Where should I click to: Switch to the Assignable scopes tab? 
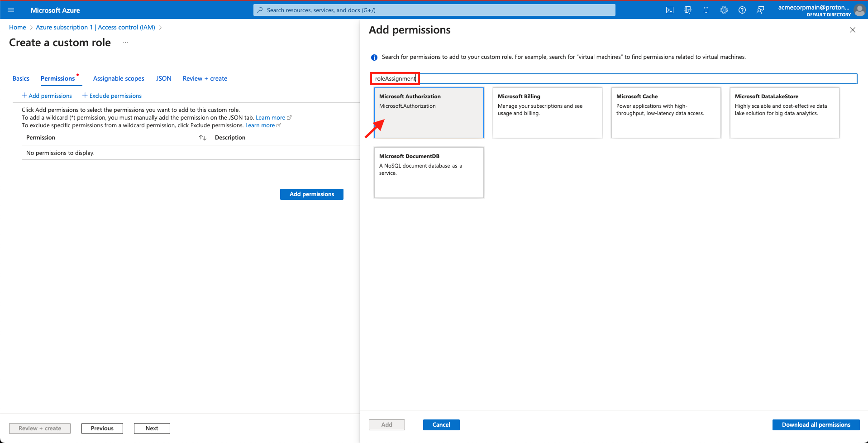(x=119, y=78)
